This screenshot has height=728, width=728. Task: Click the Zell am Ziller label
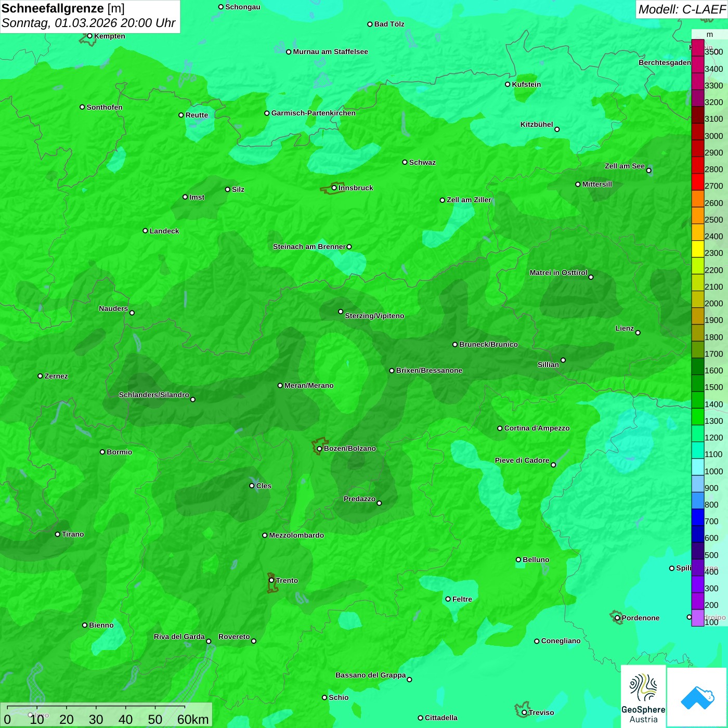click(469, 200)
